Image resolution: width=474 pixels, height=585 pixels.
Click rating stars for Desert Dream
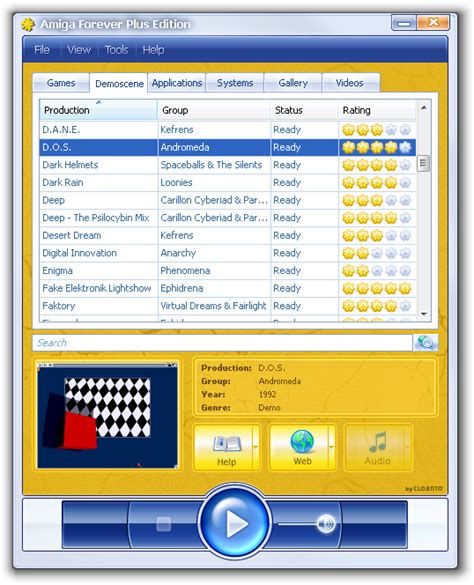pos(377,235)
